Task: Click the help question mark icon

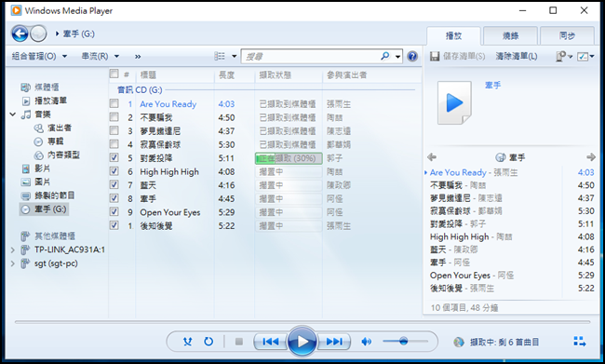Action: pyautogui.click(x=412, y=57)
